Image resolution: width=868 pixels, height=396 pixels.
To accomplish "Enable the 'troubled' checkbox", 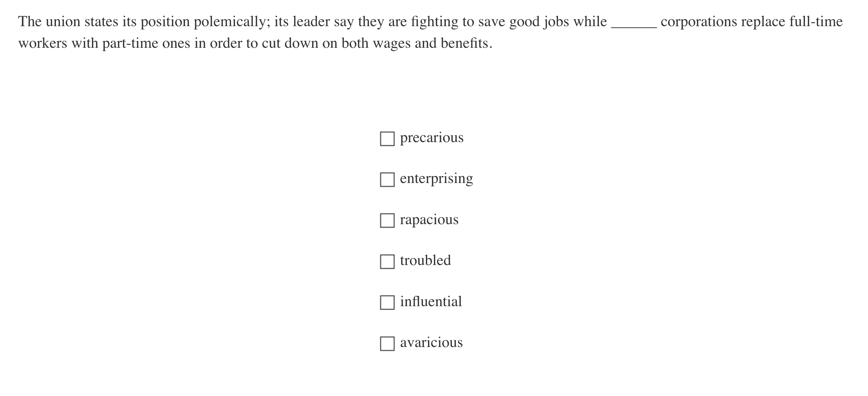I will point(387,262).
